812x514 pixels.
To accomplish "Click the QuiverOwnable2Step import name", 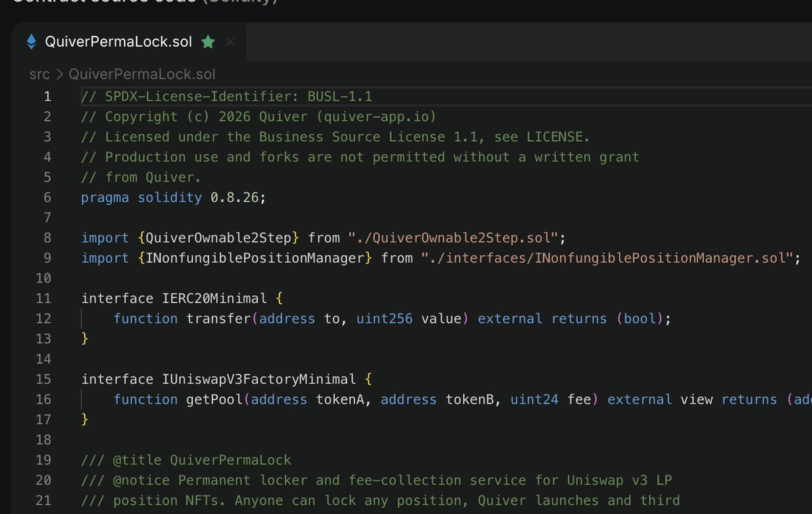I will coord(219,238).
